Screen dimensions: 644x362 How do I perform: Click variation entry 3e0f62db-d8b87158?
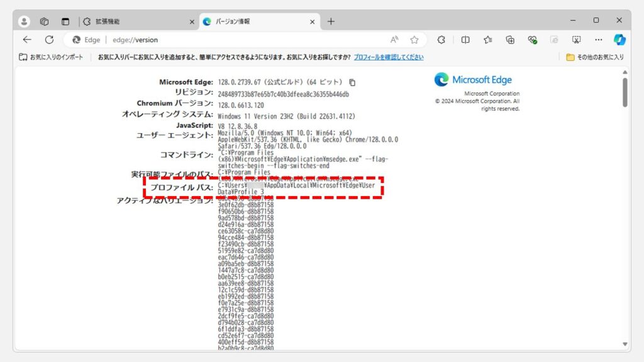point(246,205)
